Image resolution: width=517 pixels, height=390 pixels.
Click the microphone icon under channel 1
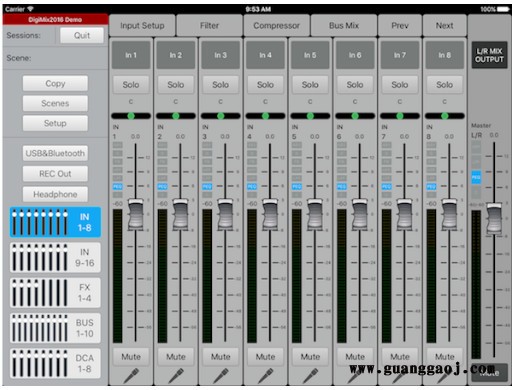[131, 376]
